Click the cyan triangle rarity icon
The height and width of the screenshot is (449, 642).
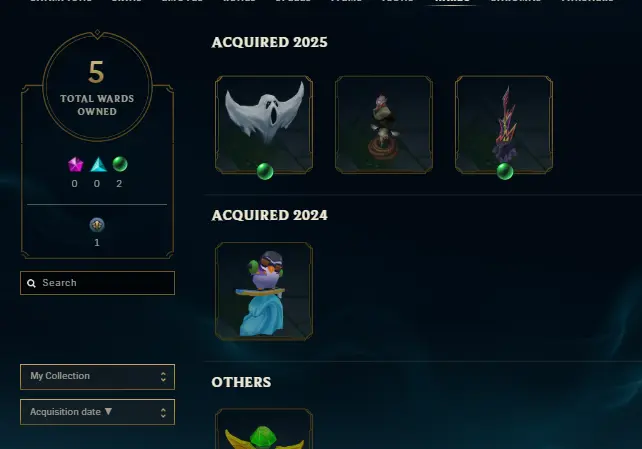[98, 165]
